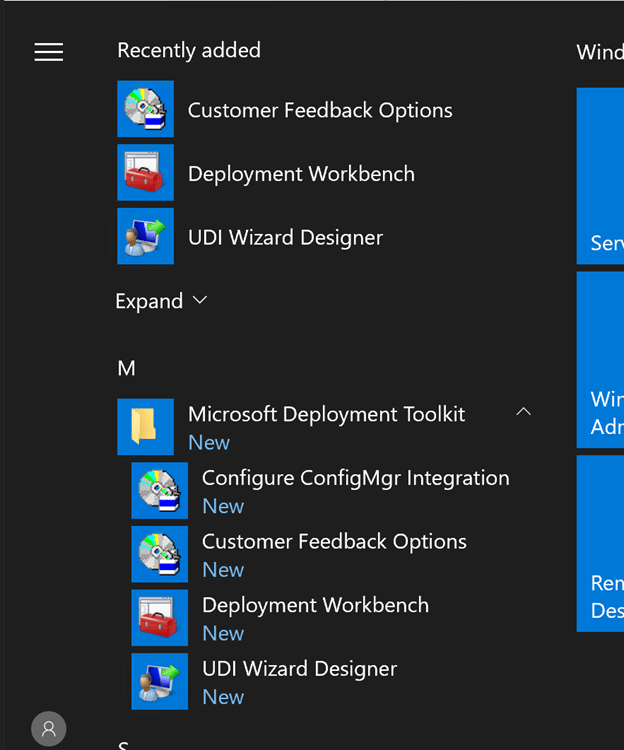624x750 pixels.
Task: Click Deployment Workbench toolbox icon under Recently added
Action: coord(145,172)
